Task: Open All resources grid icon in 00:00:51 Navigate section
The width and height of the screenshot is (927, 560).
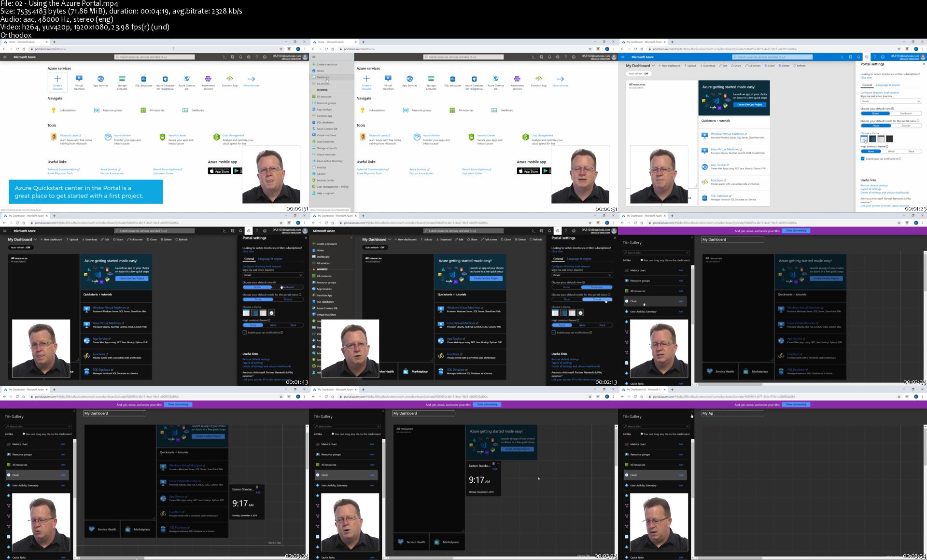Action: [x=452, y=110]
